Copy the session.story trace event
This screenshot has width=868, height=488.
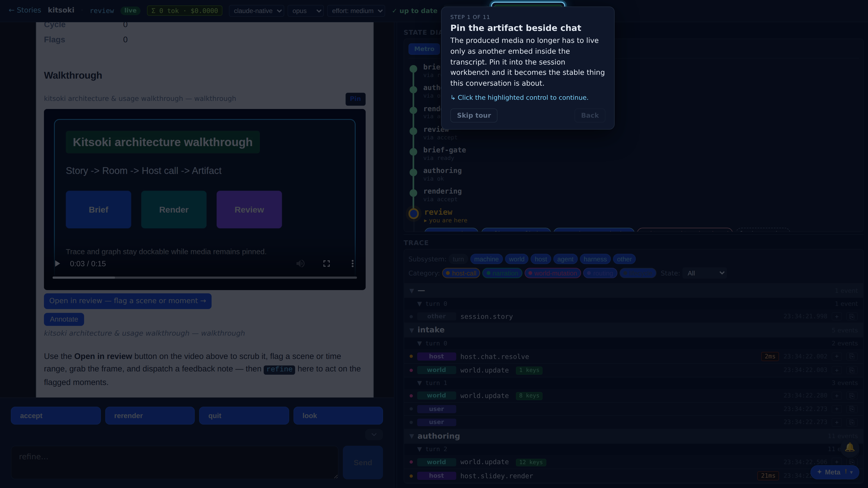[852, 316]
